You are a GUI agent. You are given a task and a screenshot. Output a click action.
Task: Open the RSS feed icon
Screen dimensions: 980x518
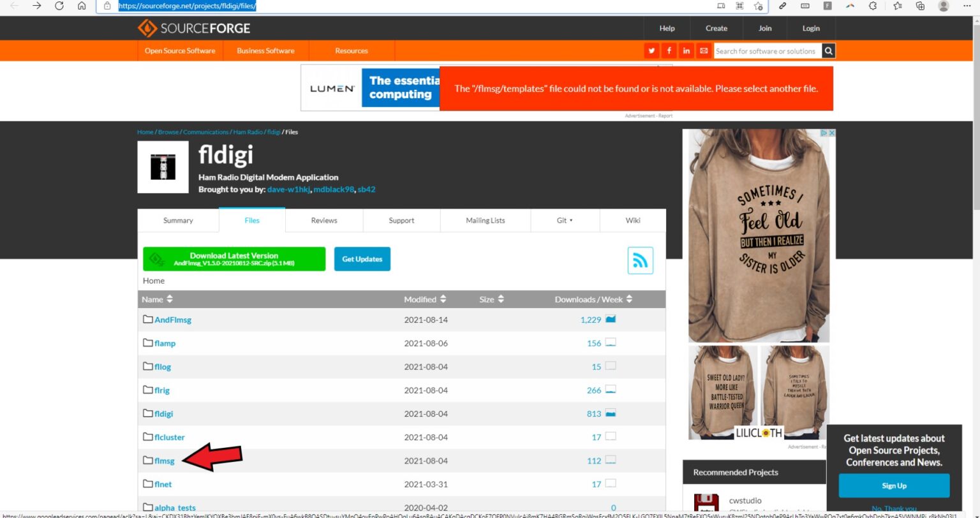pos(640,260)
